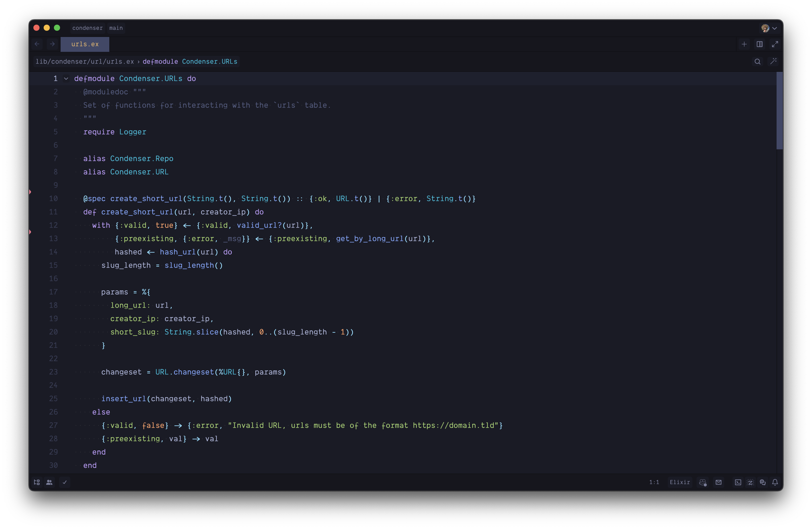Click the main branch button
The width and height of the screenshot is (812, 529).
click(x=116, y=28)
